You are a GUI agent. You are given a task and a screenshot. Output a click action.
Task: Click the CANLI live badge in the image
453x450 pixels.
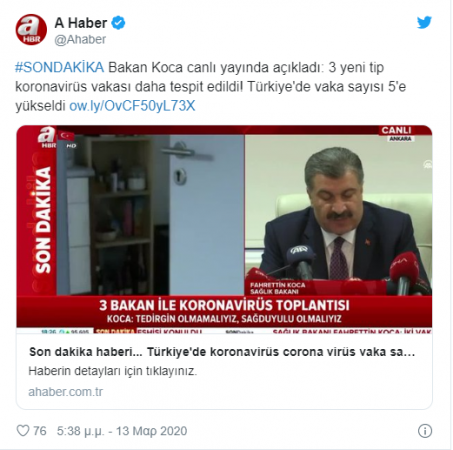pos(396,130)
